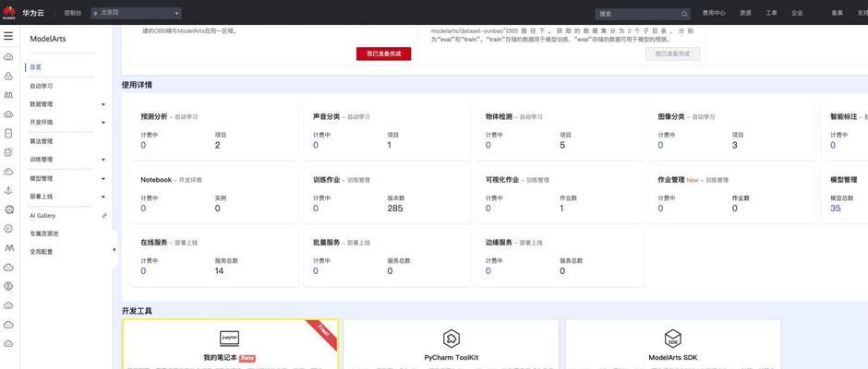This screenshot has height=369, width=868.
Task: Open 资源 in top bar
Action: [745, 13]
